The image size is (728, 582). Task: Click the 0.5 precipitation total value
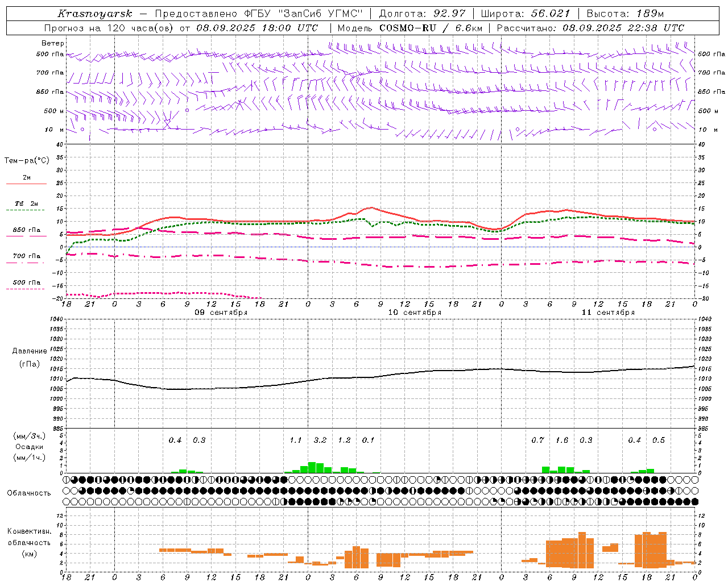(659, 440)
